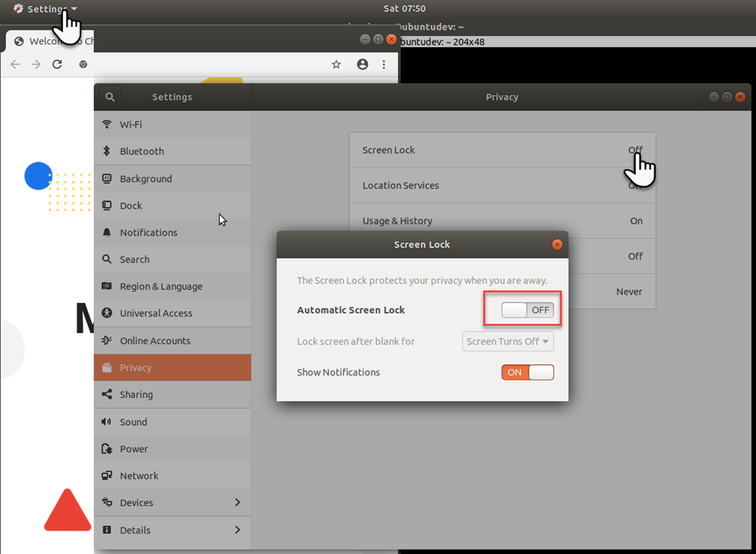Click Chrome's back arrow button
This screenshot has height=554, width=756.
point(15,64)
